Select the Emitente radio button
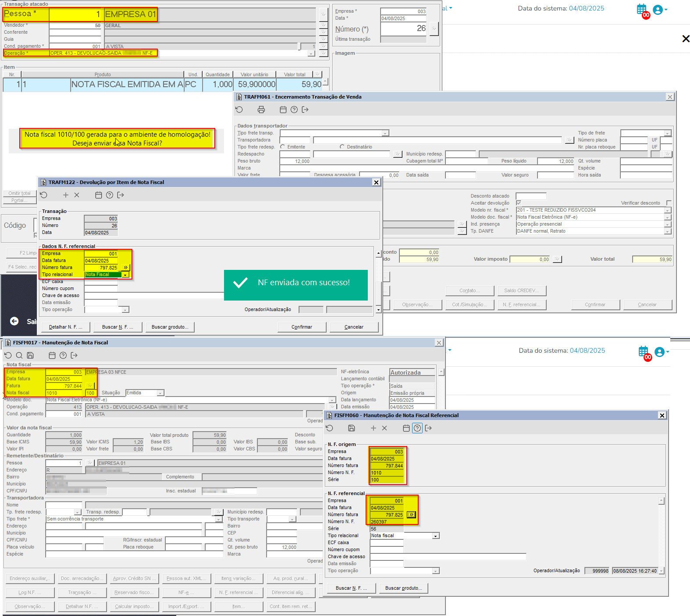 (x=282, y=147)
